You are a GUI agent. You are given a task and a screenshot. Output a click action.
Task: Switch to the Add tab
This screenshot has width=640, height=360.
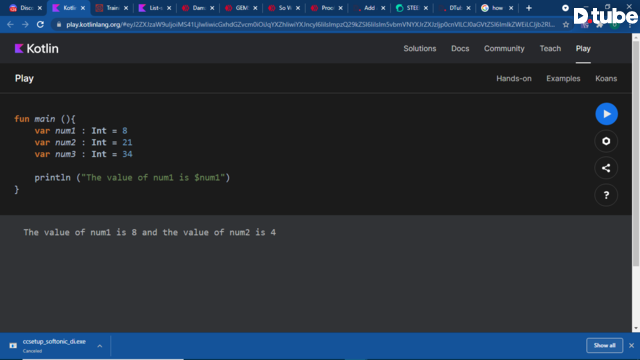click(369, 8)
